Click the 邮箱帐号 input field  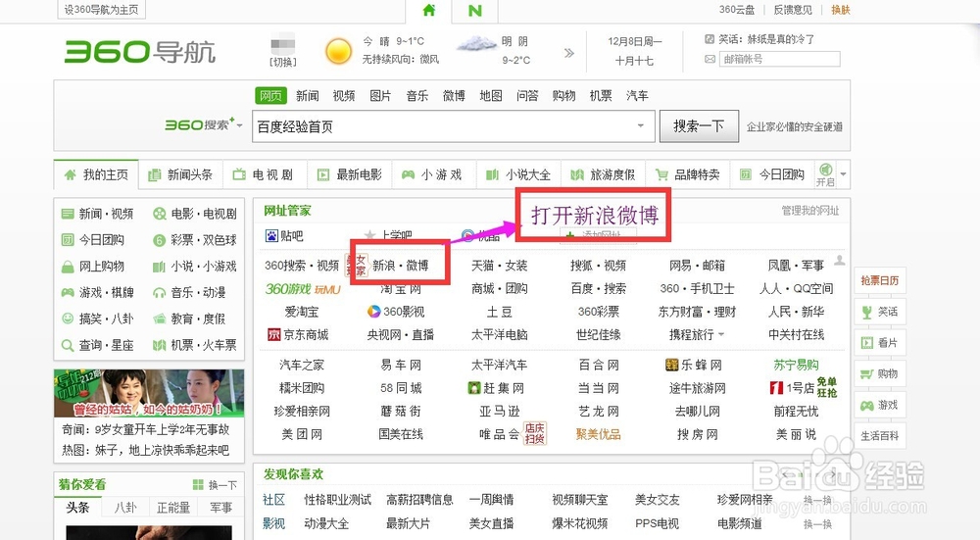tap(779, 60)
